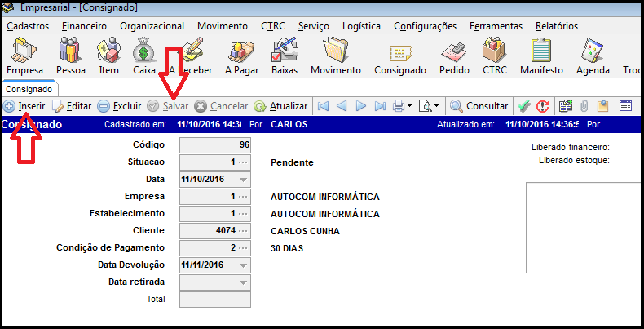
Task: Click the Inserir button
Action: (x=24, y=106)
